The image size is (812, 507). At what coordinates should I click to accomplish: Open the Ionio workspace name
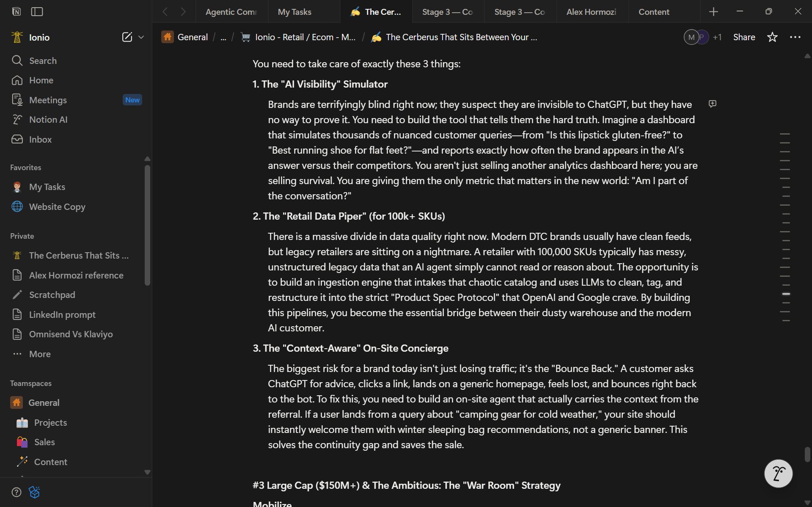click(x=39, y=37)
